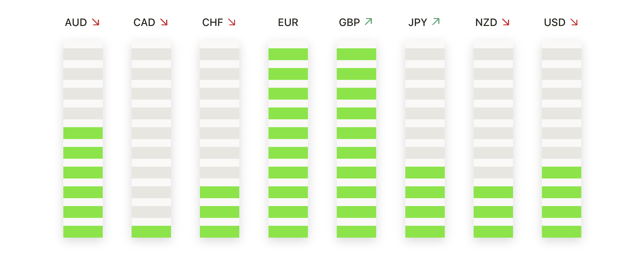Click the red down arrow beside NZD
The height and width of the screenshot is (257, 644).
point(506,22)
